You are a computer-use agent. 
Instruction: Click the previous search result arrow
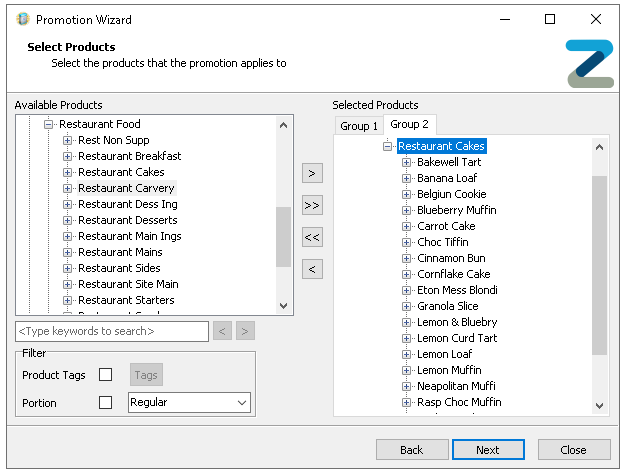(223, 331)
